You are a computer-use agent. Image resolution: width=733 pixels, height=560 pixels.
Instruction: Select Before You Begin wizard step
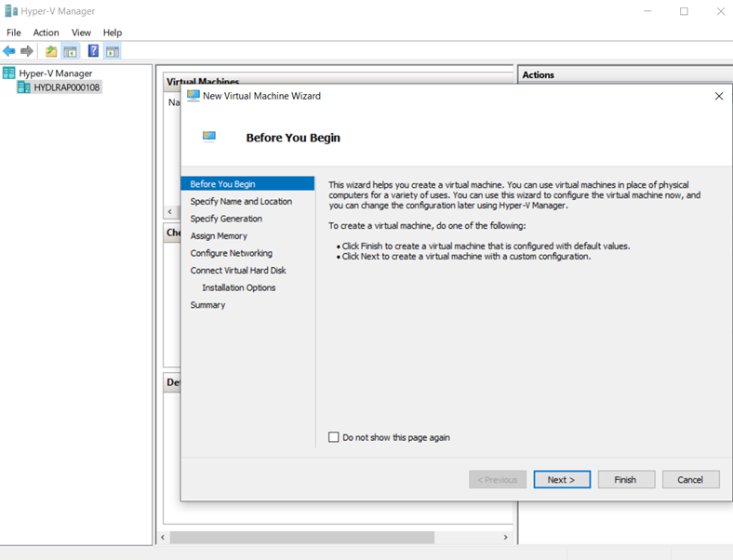(247, 183)
